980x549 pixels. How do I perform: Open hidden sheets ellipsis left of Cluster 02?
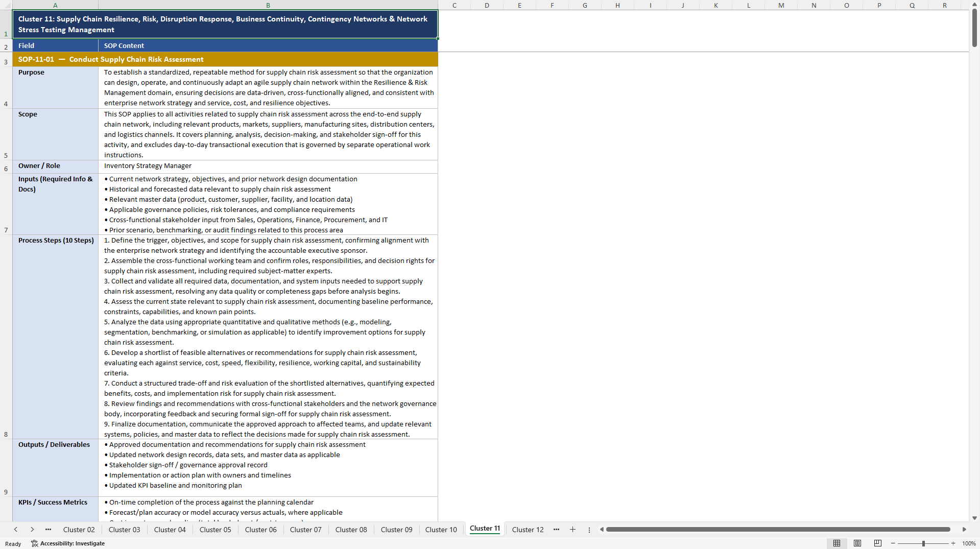tap(48, 530)
